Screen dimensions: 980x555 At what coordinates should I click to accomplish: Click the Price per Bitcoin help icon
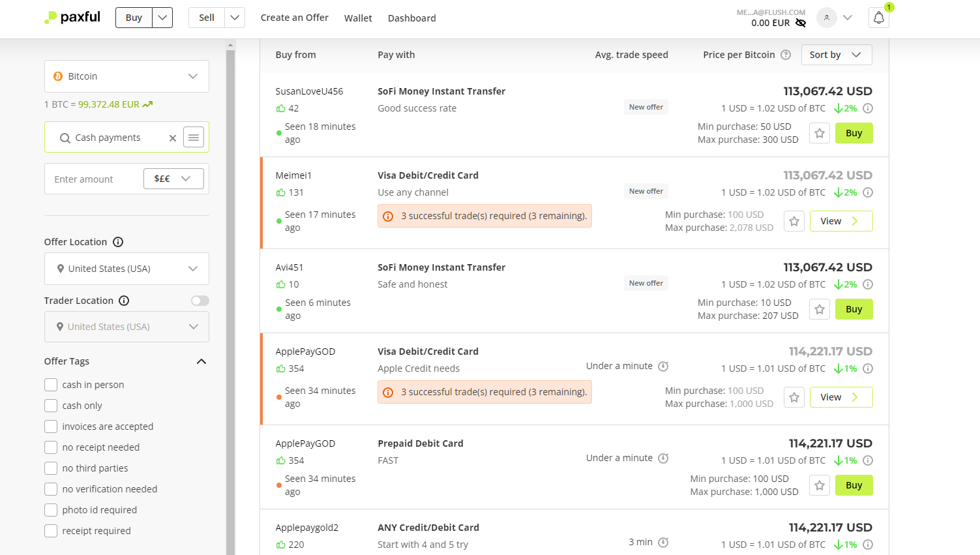(786, 55)
